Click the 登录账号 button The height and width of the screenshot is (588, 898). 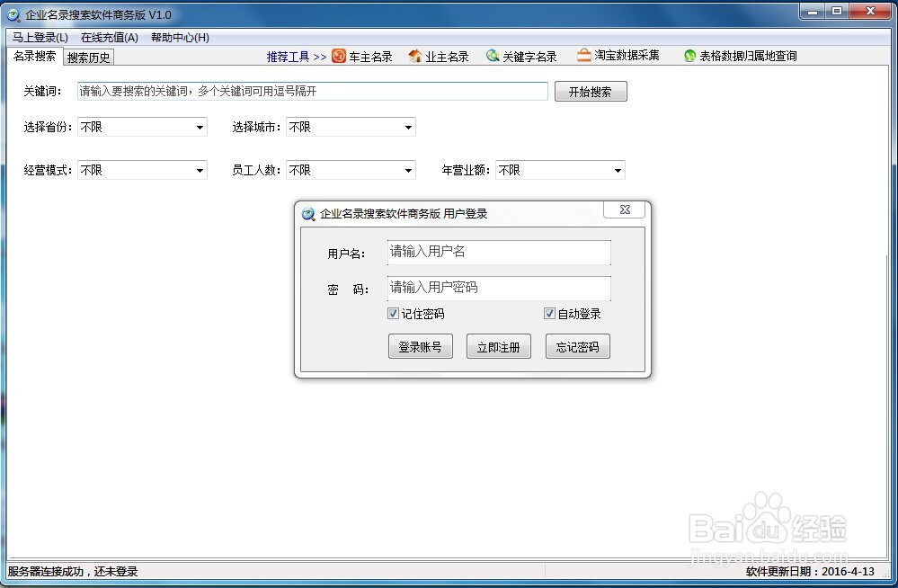click(x=421, y=347)
